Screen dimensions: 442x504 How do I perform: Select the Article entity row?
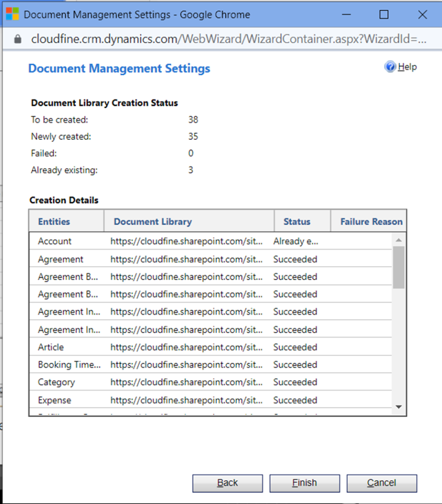point(210,347)
